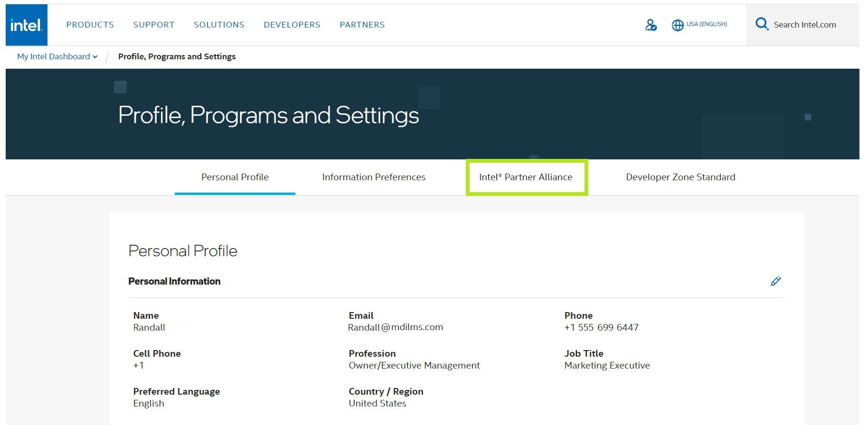Open the user account icon

[651, 25]
